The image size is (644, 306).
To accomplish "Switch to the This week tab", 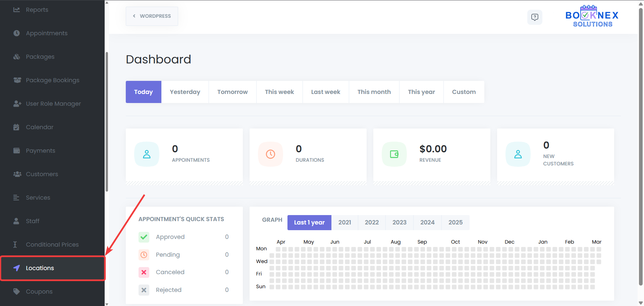I will 279,92.
